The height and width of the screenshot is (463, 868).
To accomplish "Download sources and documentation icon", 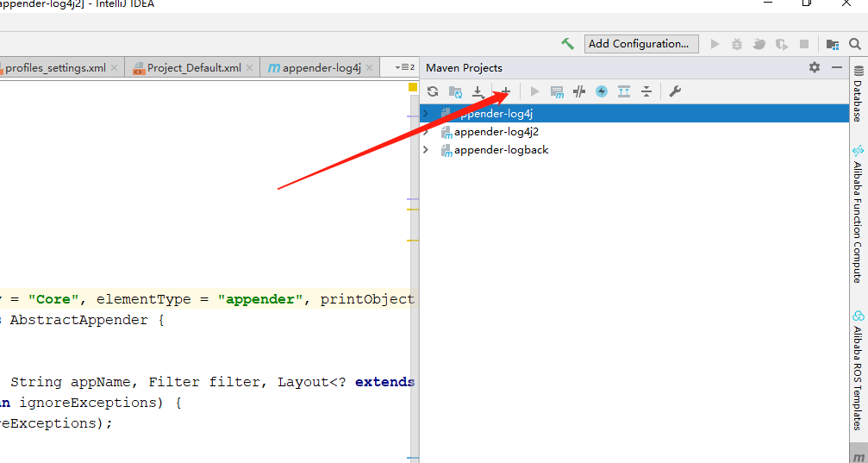I will pyautogui.click(x=478, y=92).
